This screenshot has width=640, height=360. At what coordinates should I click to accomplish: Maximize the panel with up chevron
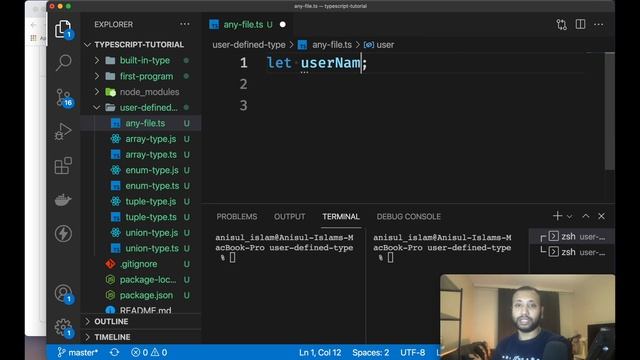pos(586,216)
